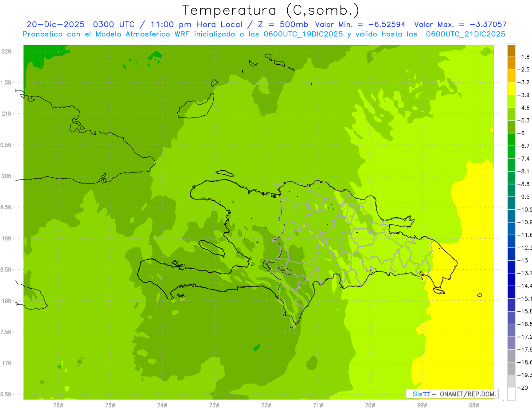This screenshot has height=411, width=532.
Task: Click the '17N' latitude label
Action: 7,363
